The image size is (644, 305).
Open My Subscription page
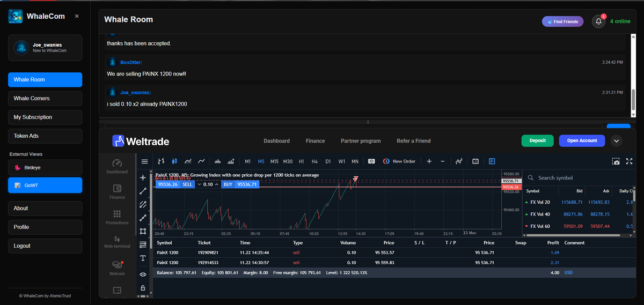[x=45, y=117]
